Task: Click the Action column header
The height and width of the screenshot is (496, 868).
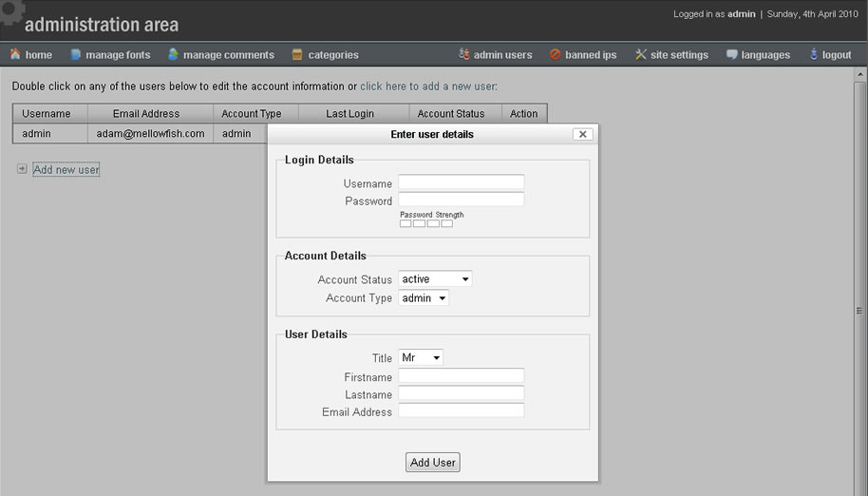Action: pos(524,113)
